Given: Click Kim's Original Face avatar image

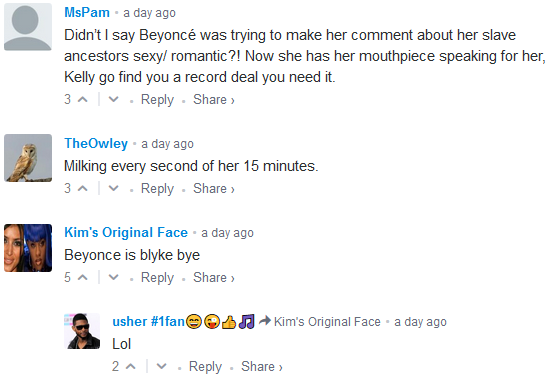Looking at the screenshot, I should coord(28,248).
